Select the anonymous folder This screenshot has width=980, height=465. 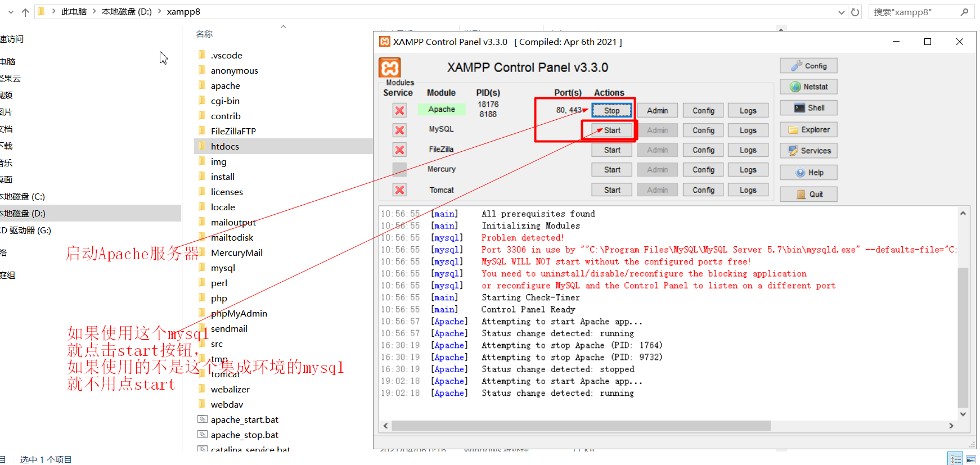point(235,71)
